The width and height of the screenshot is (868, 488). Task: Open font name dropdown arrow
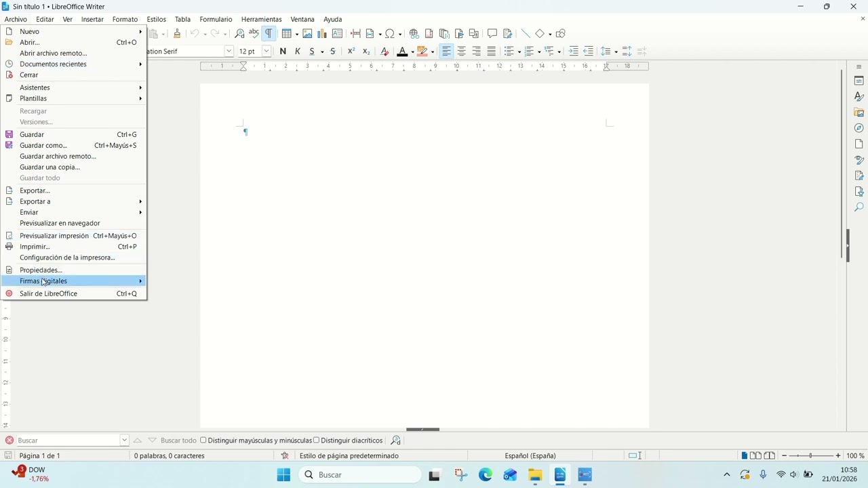click(229, 52)
